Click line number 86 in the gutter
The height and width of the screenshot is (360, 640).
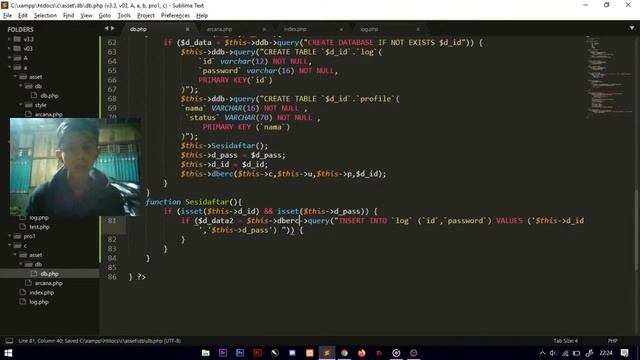(112, 277)
